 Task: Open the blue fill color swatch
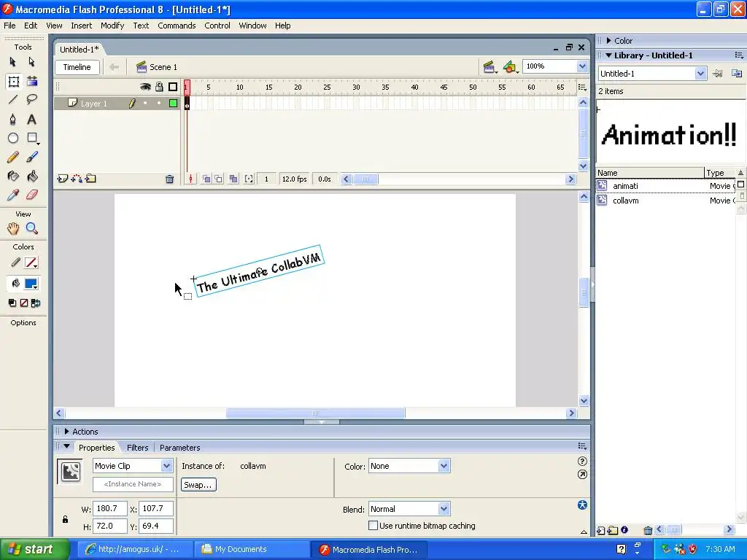coord(31,284)
